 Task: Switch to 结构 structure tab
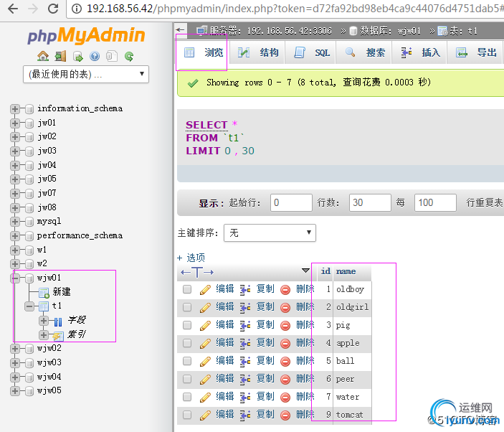pos(258,52)
